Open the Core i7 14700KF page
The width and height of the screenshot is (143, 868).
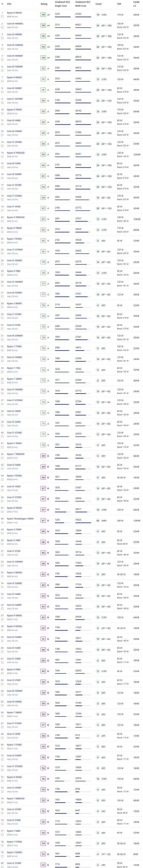(x=15, y=99)
